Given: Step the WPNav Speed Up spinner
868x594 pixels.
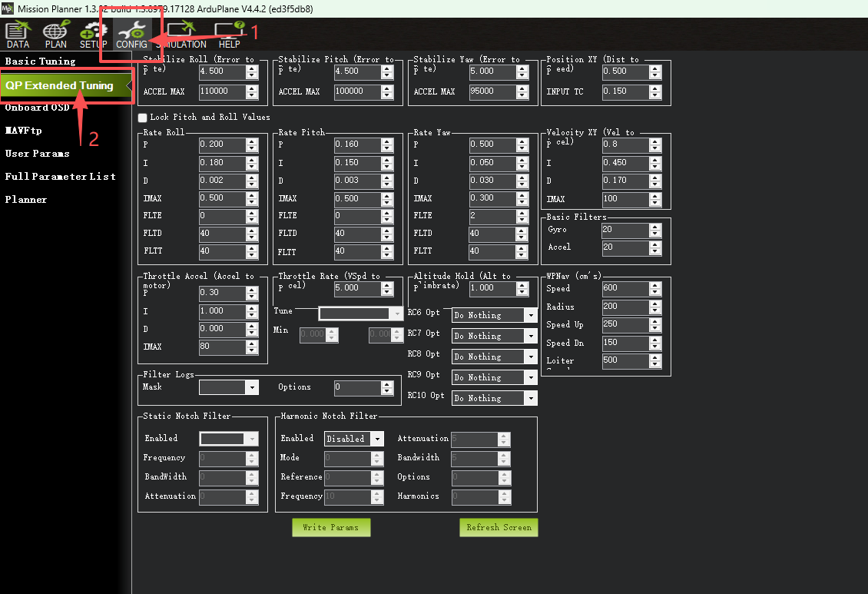Looking at the screenshot, I should pyautogui.click(x=655, y=325).
